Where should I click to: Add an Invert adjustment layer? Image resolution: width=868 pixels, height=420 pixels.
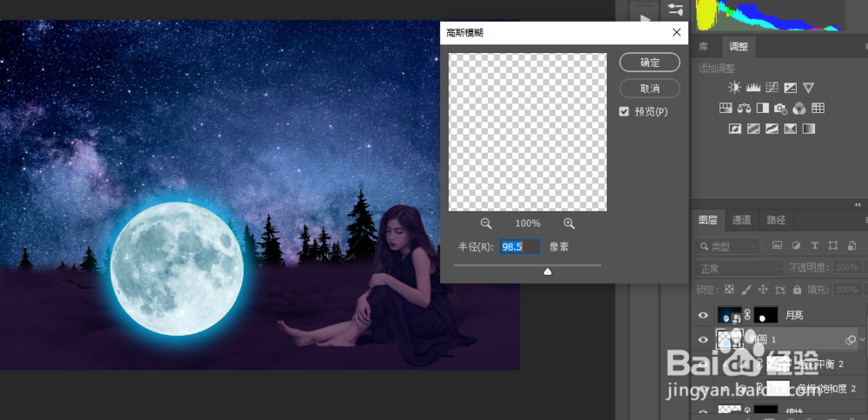point(734,128)
